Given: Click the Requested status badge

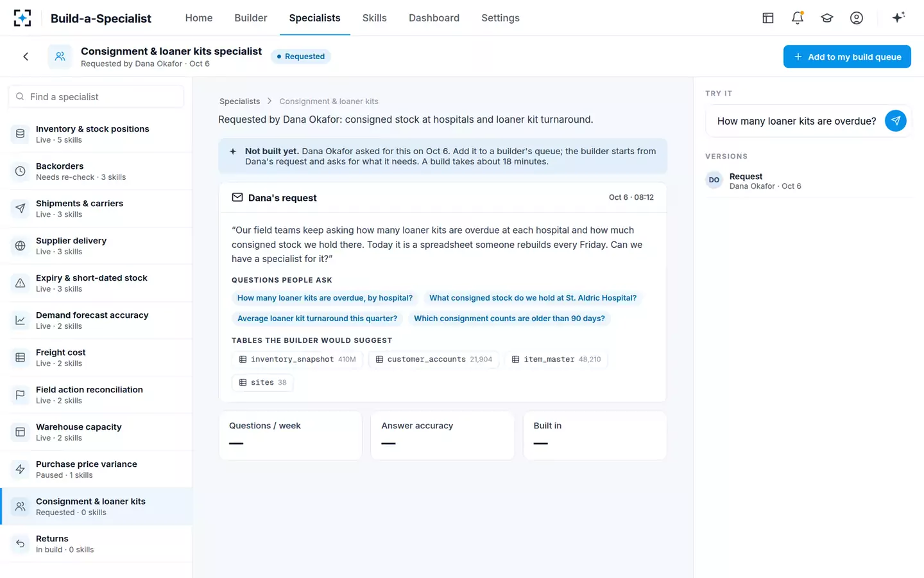Looking at the screenshot, I should [300, 57].
